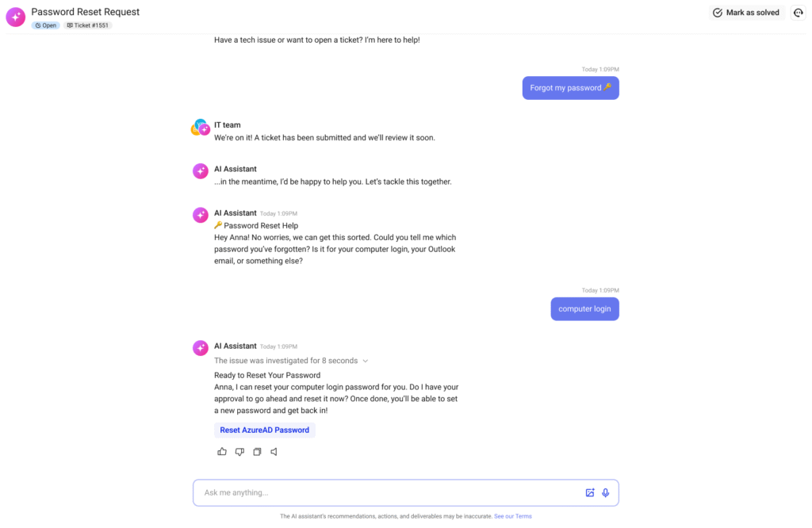Click the IT team avatar icon
The width and height of the screenshot is (812, 528).
[x=200, y=128]
